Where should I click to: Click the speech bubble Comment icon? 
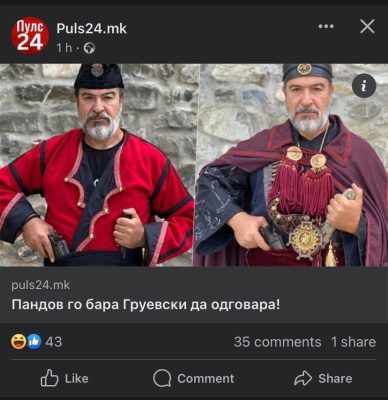tap(162, 378)
